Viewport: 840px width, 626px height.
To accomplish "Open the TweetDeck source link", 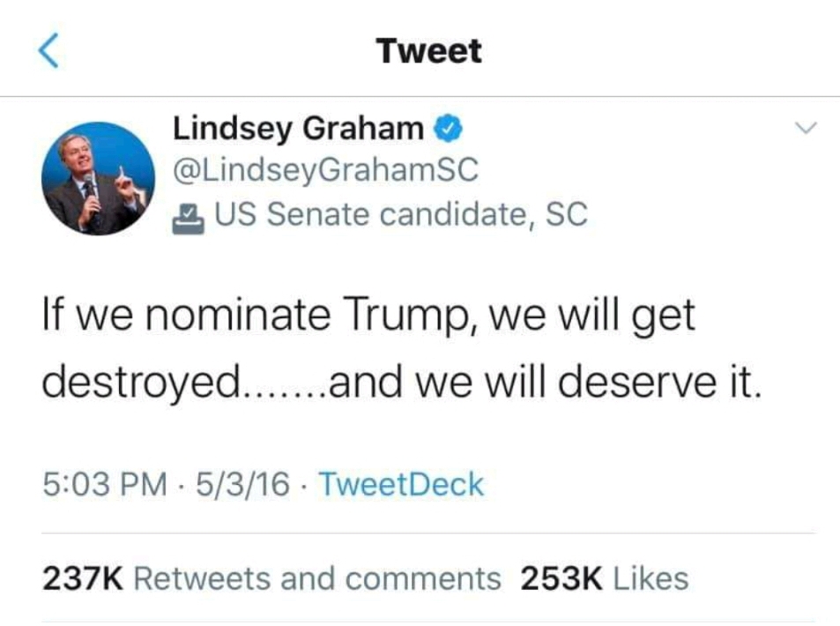I will pos(401,484).
